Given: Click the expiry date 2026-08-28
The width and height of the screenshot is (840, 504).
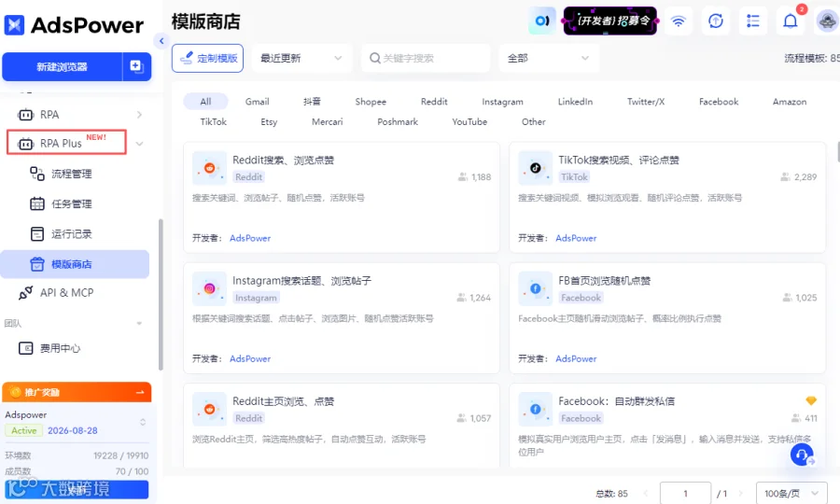Looking at the screenshot, I should (x=72, y=430).
